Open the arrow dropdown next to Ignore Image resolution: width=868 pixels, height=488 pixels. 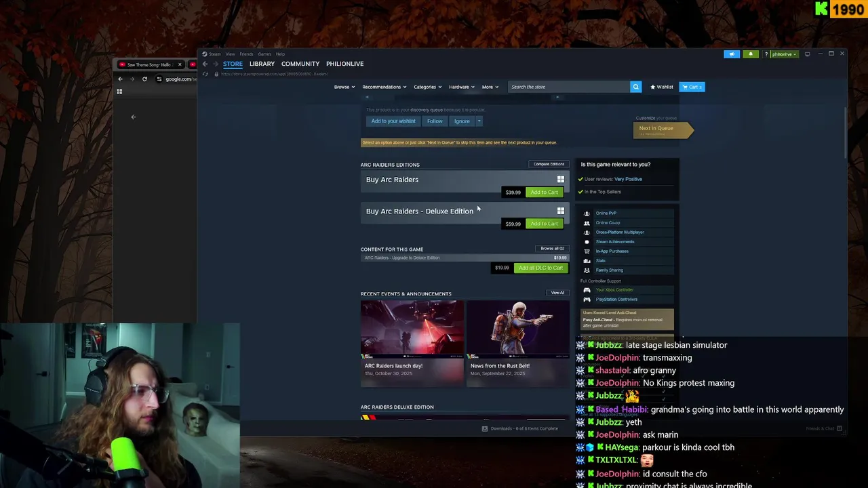[479, 121]
